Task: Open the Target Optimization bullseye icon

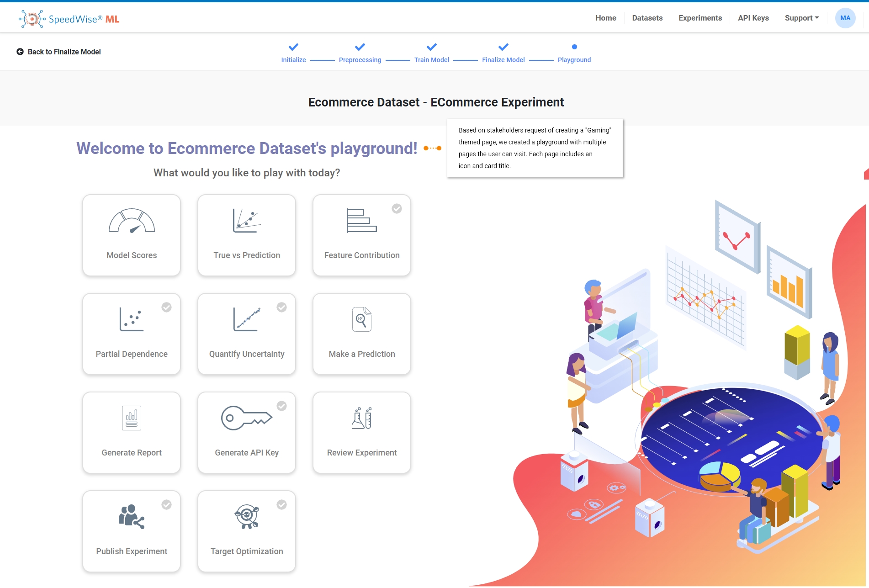Action: pyautogui.click(x=247, y=517)
